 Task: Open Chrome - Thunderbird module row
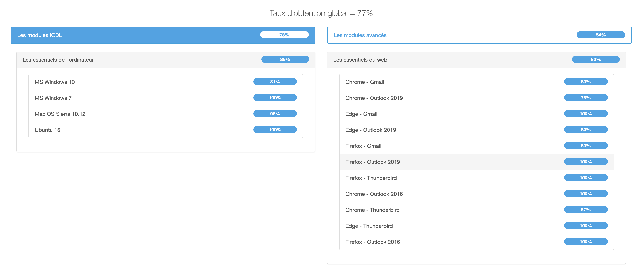click(x=372, y=210)
